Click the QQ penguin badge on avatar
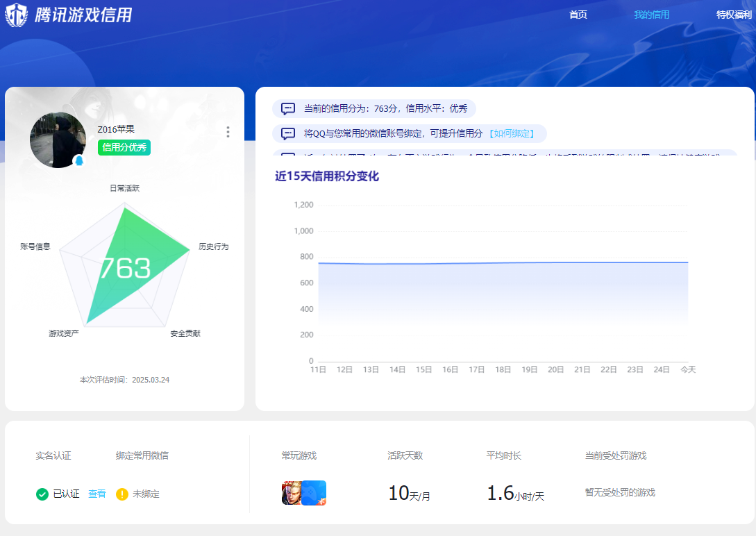Screen dimensions: 756x536 coord(79,160)
